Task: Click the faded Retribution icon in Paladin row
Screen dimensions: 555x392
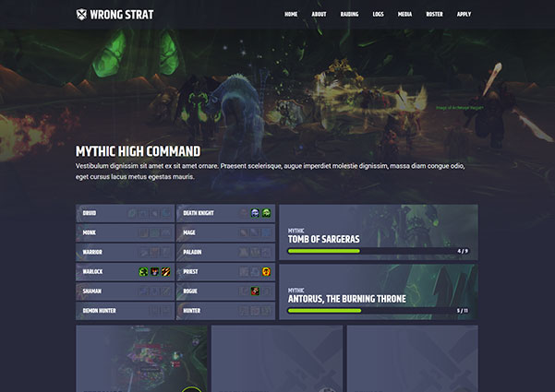Action: point(266,252)
